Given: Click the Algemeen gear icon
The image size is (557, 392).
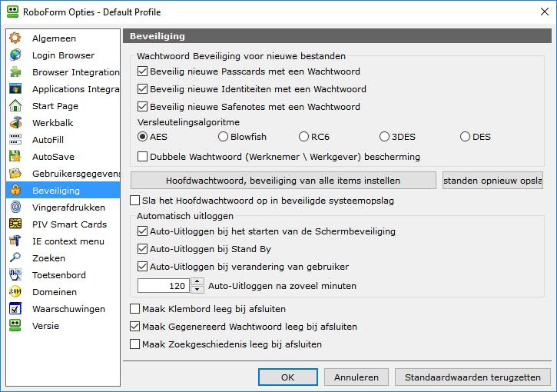Looking at the screenshot, I should click(15, 38).
